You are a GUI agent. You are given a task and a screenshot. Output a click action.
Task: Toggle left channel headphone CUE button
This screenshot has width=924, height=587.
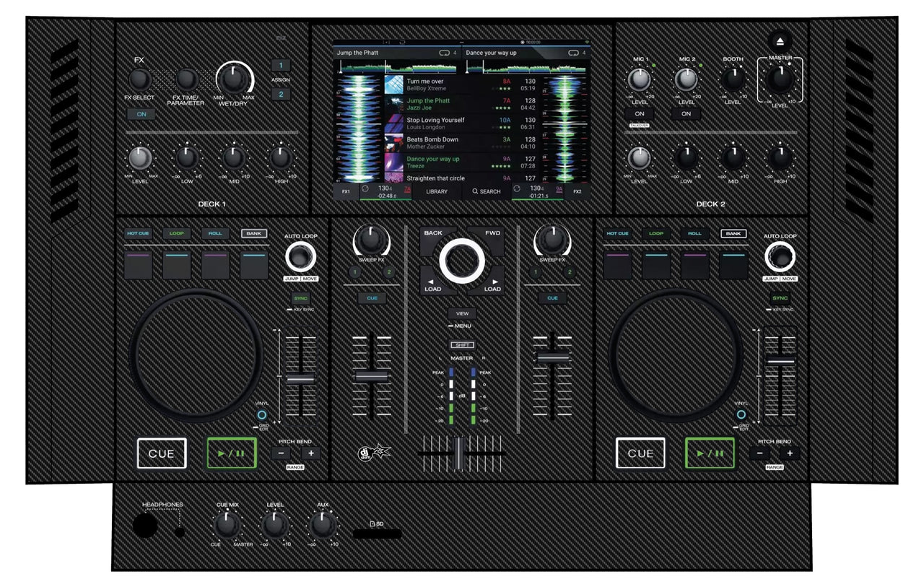click(372, 298)
